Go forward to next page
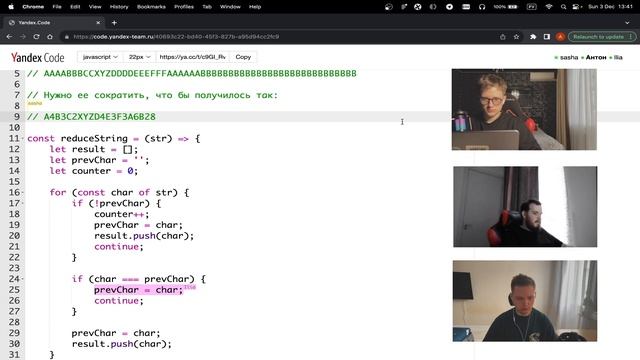The width and height of the screenshot is (640, 360). pyautogui.click(x=23, y=37)
